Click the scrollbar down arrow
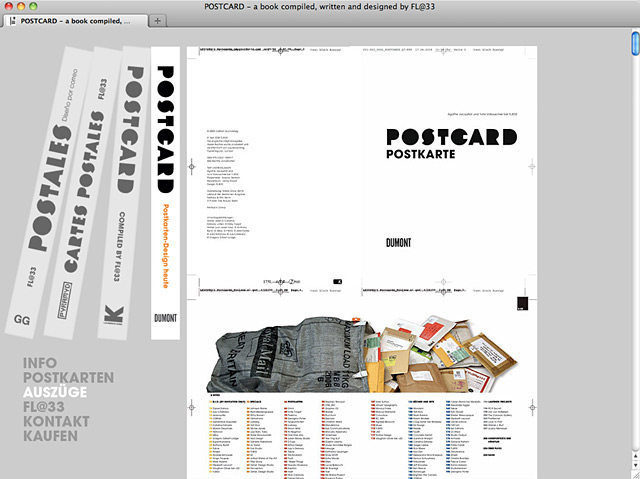This screenshot has width=640, height=479. pos(636,465)
